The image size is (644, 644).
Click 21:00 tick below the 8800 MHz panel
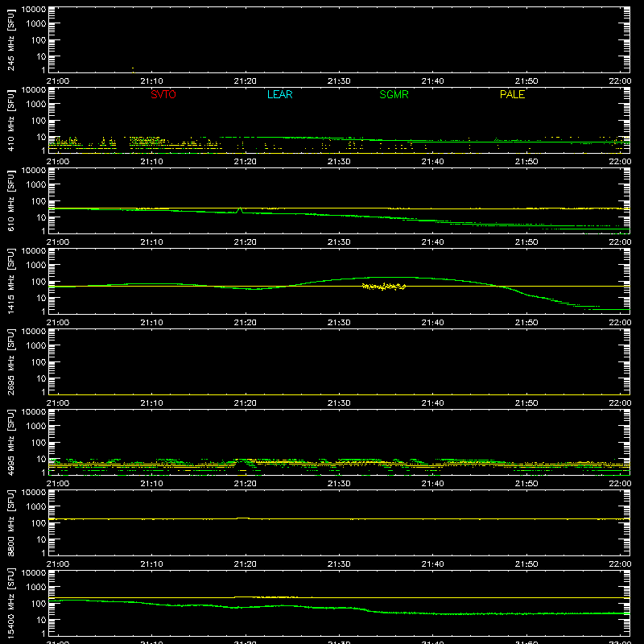coord(58,564)
